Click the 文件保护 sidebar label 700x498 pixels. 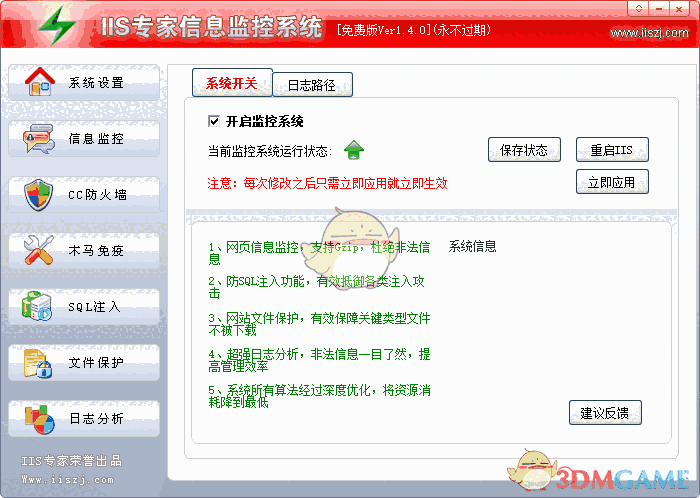(x=96, y=363)
